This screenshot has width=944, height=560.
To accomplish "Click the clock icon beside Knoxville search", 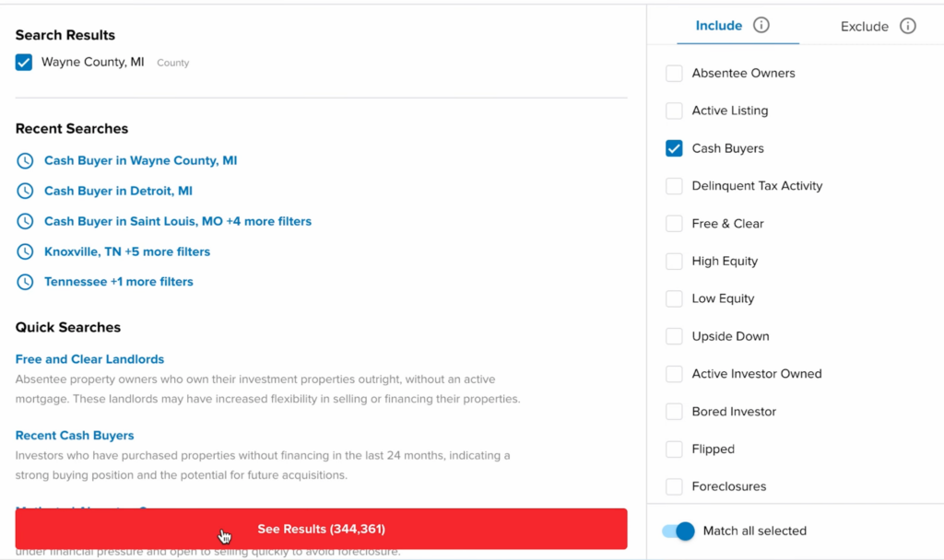I will point(26,251).
